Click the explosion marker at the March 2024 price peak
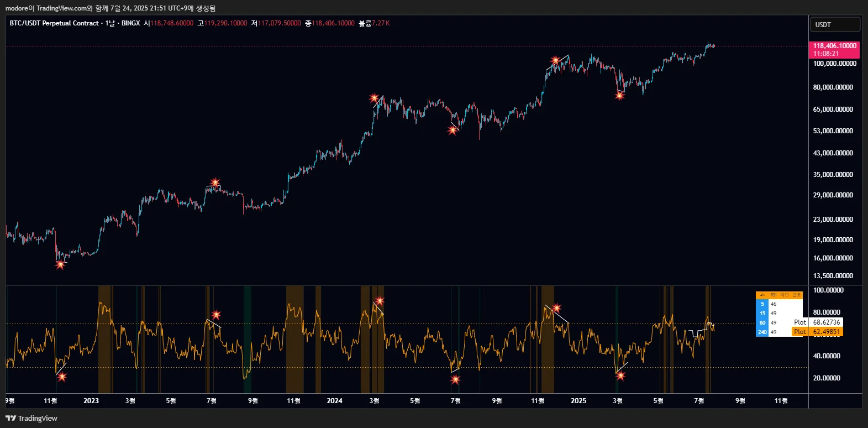Viewport: 868px width, 428px height. click(x=375, y=98)
